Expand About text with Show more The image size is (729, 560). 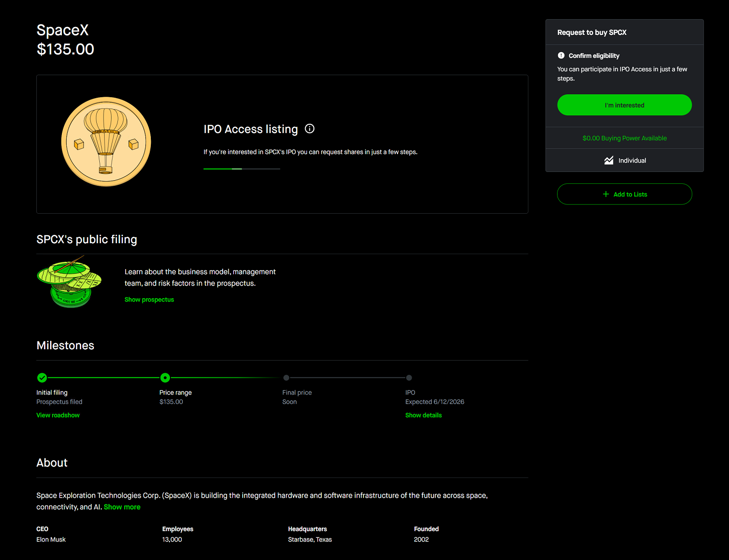coord(122,507)
